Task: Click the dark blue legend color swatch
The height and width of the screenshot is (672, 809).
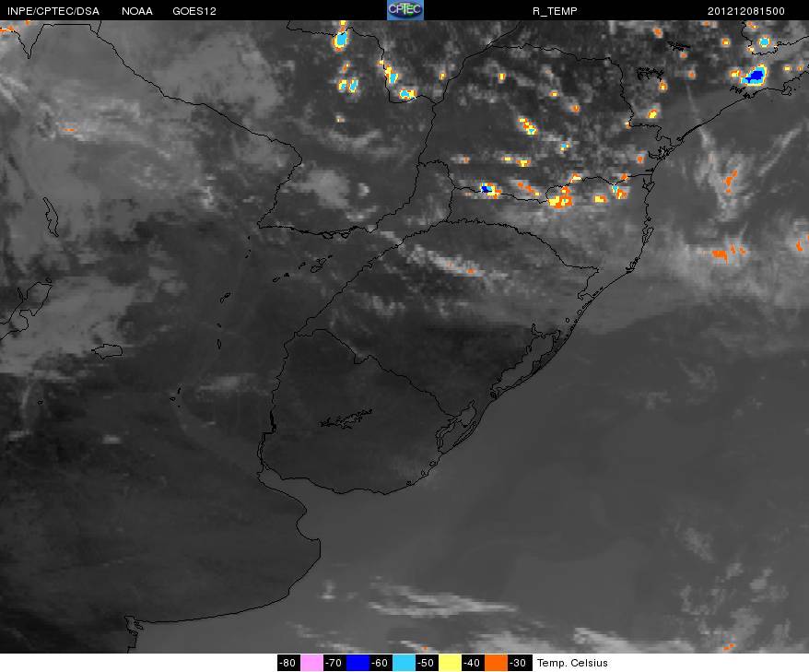Action: click(358, 663)
